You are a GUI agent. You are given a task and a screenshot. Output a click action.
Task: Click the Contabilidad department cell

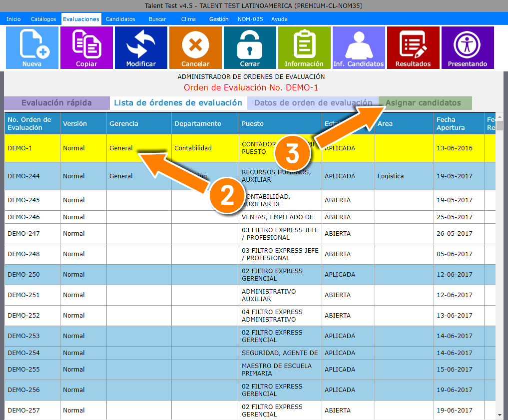(205, 148)
